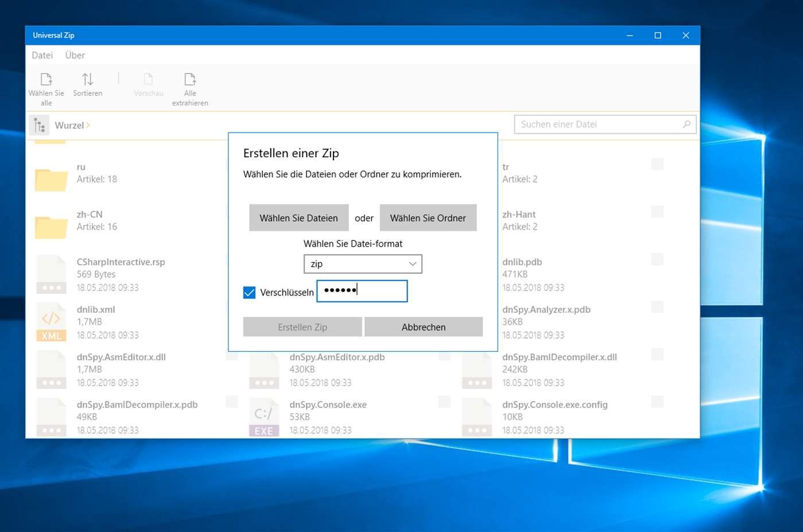The image size is (803, 532).
Task: Cancel the dialog with Abbrechen
Action: [424, 327]
